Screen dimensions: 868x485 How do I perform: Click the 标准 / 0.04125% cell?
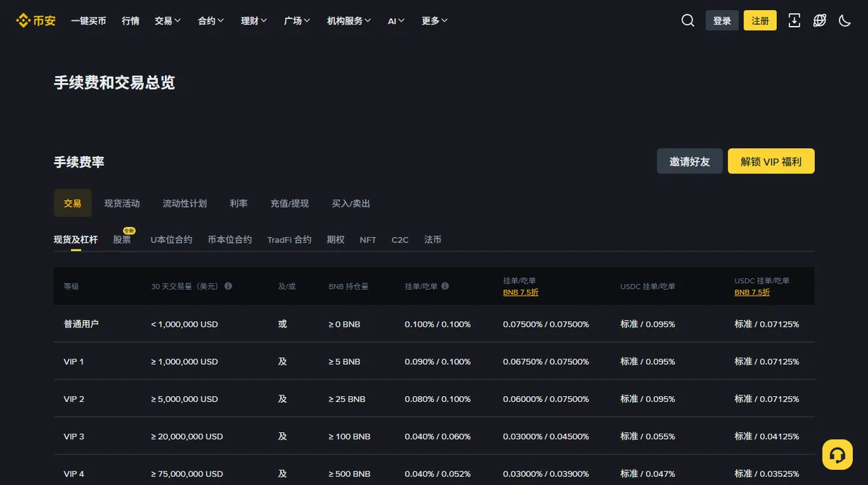tap(767, 437)
